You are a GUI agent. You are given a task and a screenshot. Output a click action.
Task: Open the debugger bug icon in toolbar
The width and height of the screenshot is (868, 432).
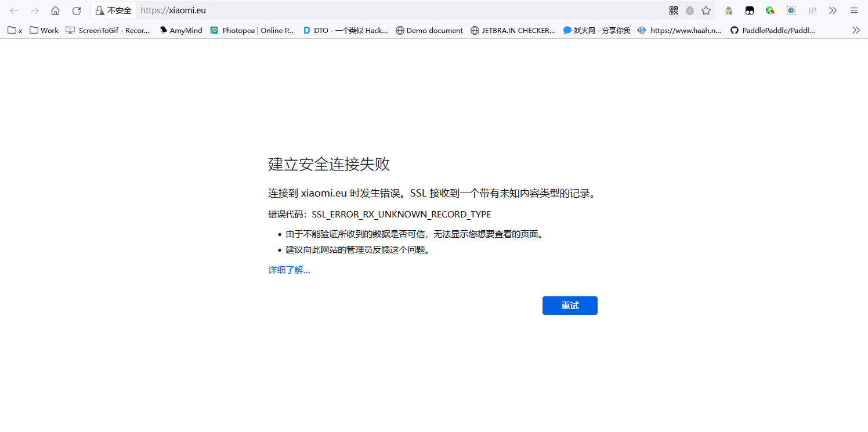coord(689,10)
